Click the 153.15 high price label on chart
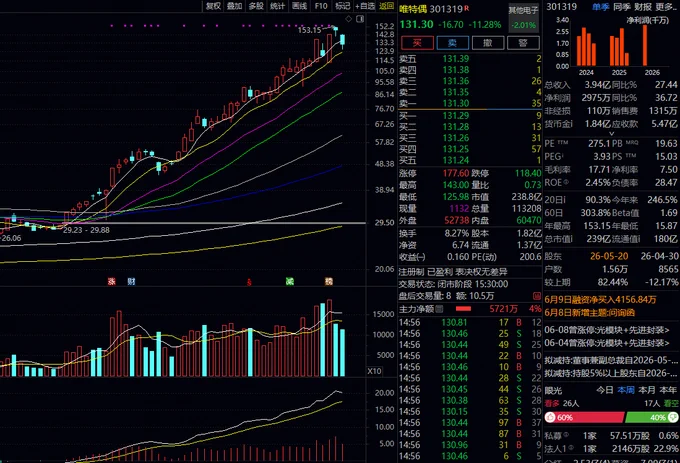The width and height of the screenshot is (680, 463). [310, 30]
